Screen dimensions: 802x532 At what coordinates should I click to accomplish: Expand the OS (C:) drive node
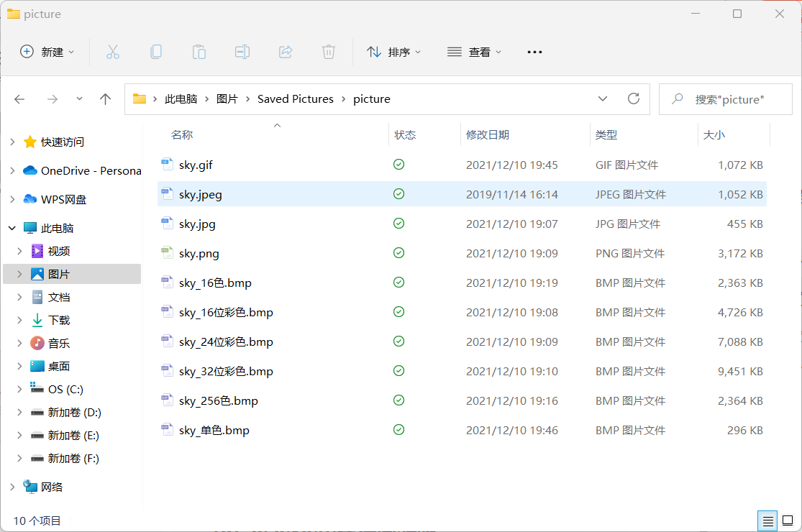(19, 389)
